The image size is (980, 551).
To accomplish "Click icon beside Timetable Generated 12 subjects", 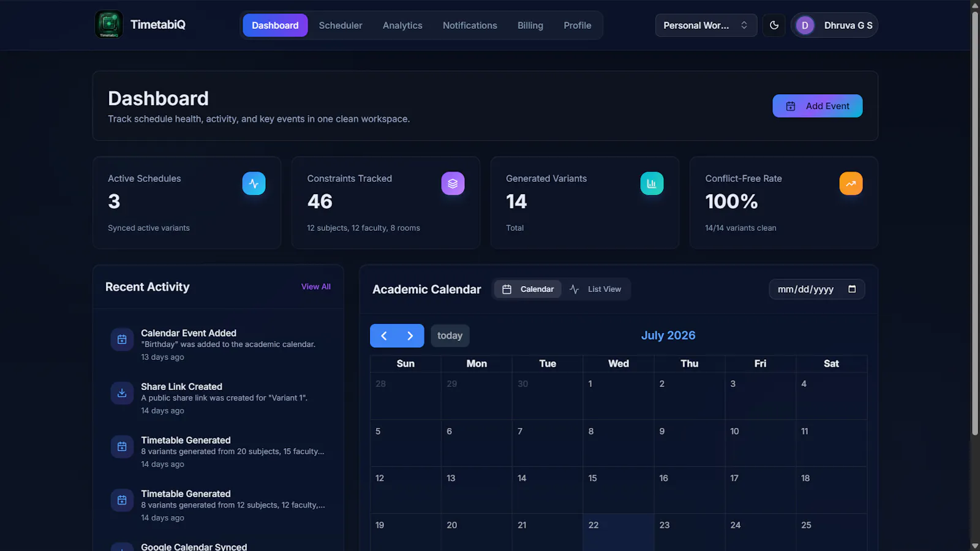I will click(x=122, y=500).
